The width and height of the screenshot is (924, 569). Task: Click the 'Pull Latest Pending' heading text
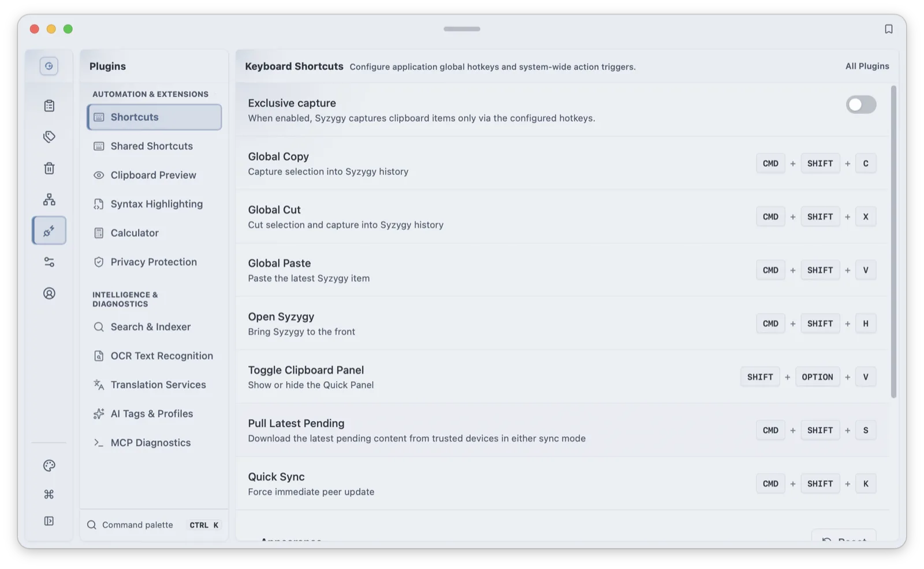[296, 423]
